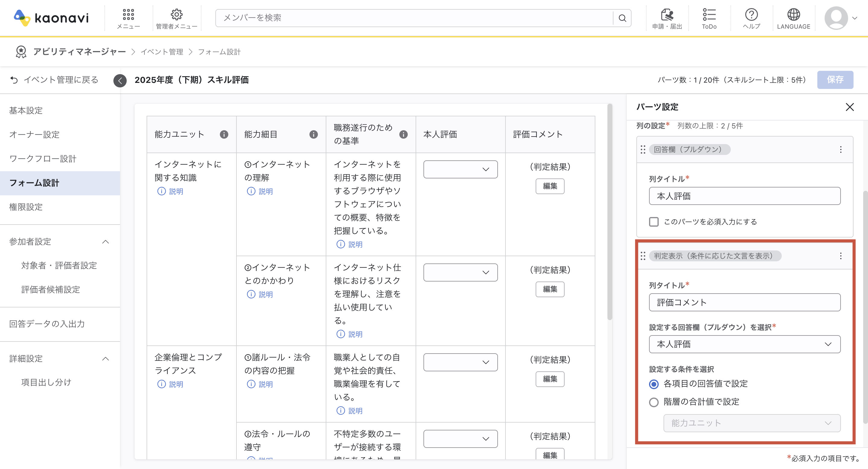Enable このパーツを必須入力にする checkbox
Screen dimensions: 868x469
[654, 222]
